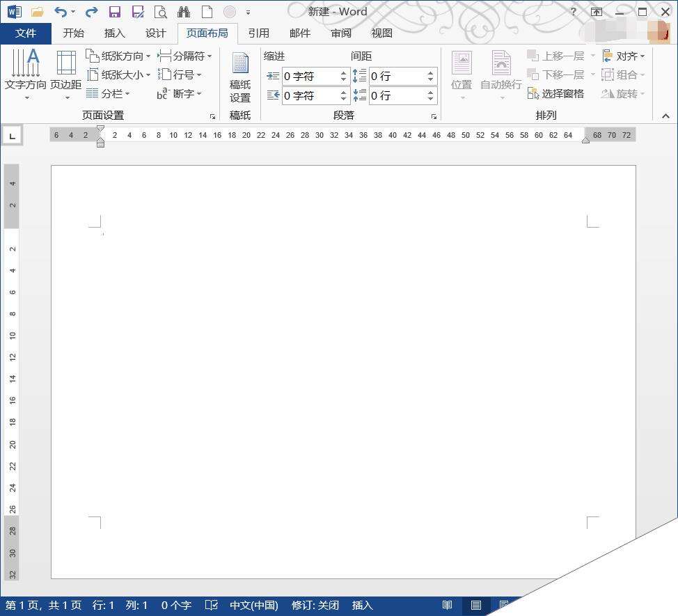Switch to the Insert (插入) tab

point(115,33)
